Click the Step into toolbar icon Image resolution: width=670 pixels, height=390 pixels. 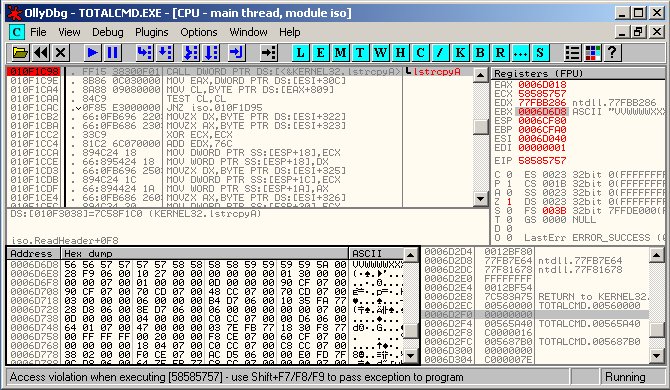(144, 53)
